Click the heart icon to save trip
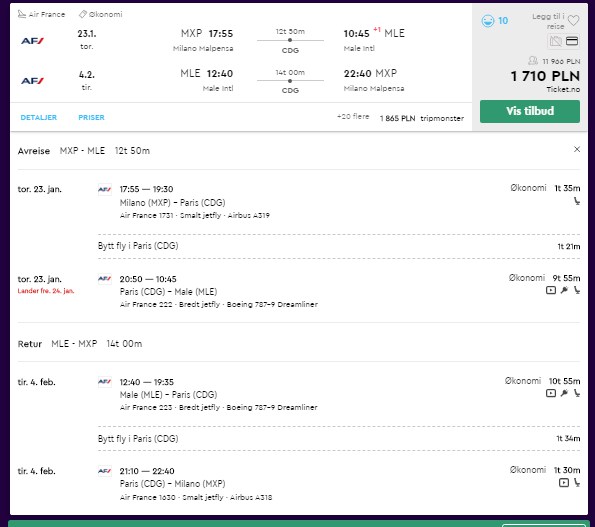The height and width of the screenshot is (527, 595). [x=573, y=20]
